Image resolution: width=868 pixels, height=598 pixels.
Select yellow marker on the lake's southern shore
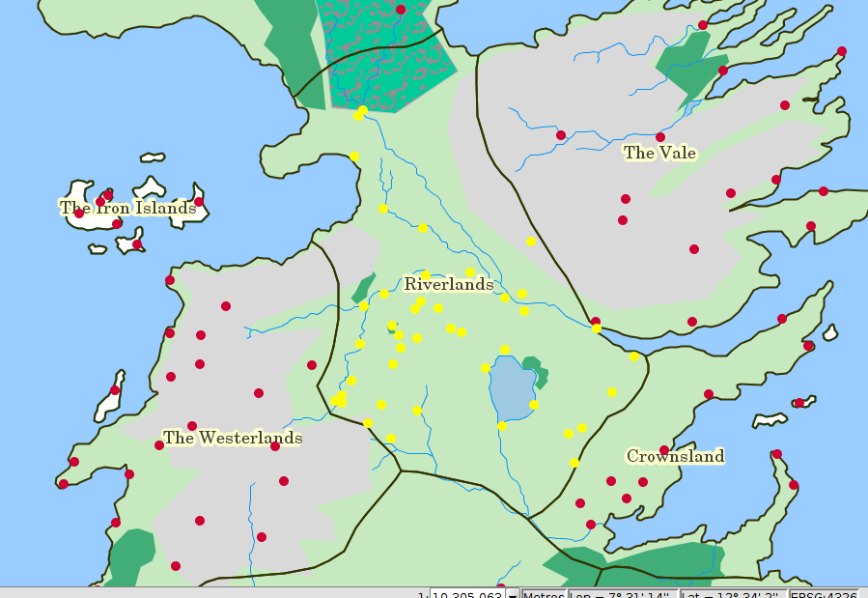click(502, 425)
